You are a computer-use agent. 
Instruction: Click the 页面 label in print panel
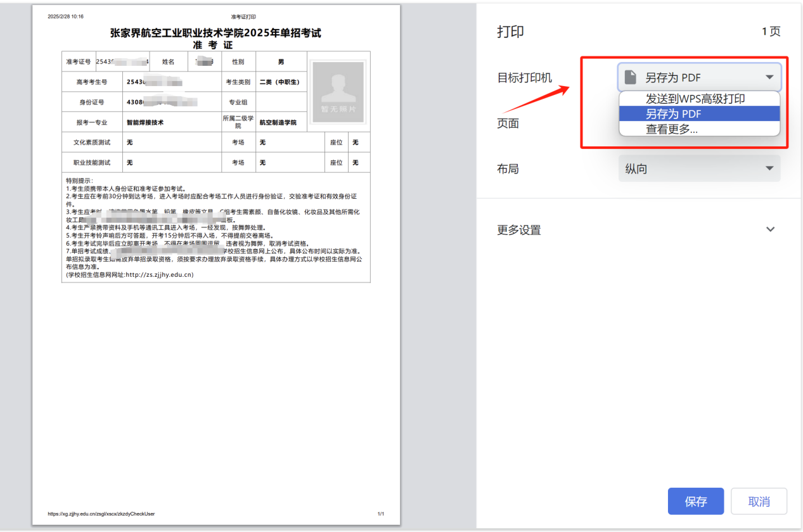508,123
